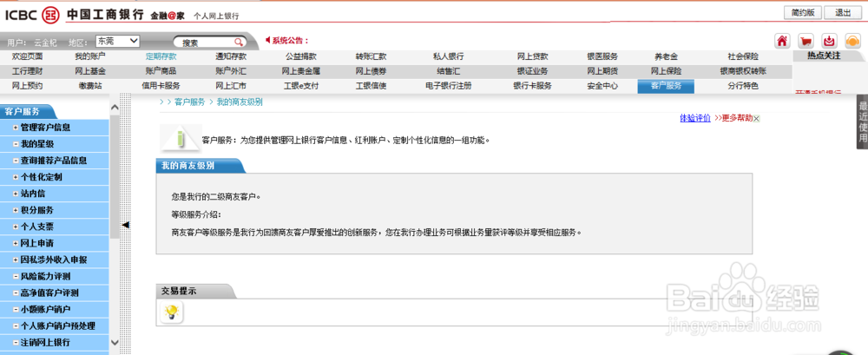Click the search input field

(206, 42)
